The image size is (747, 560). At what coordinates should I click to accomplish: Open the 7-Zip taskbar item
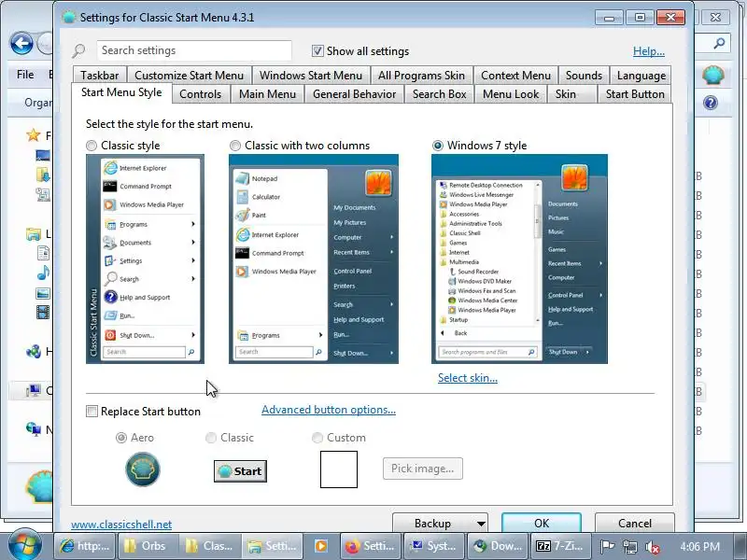(561, 546)
